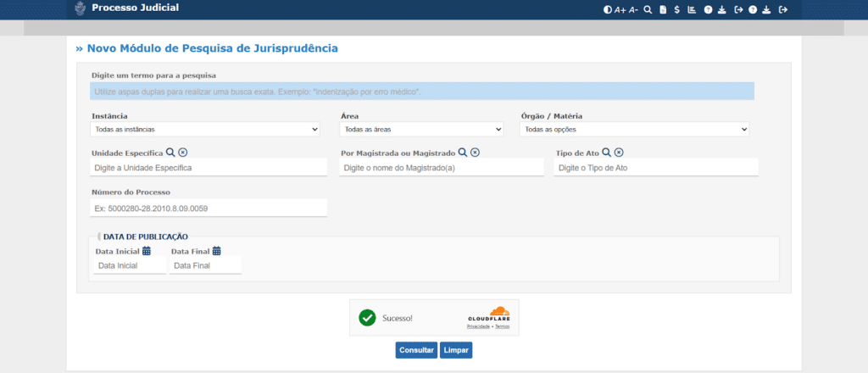Click the document page icon in header
Viewport: 868px width, 373px height.
[x=663, y=10]
